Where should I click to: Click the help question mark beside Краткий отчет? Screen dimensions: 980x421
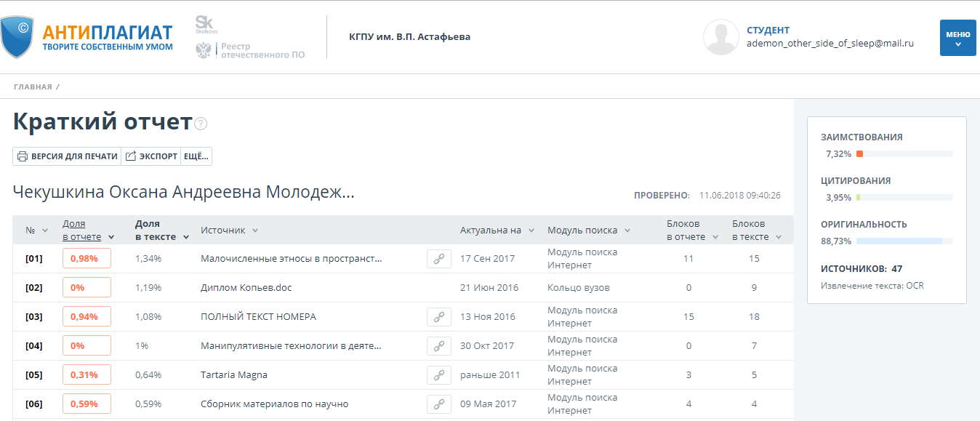pyautogui.click(x=201, y=124)
